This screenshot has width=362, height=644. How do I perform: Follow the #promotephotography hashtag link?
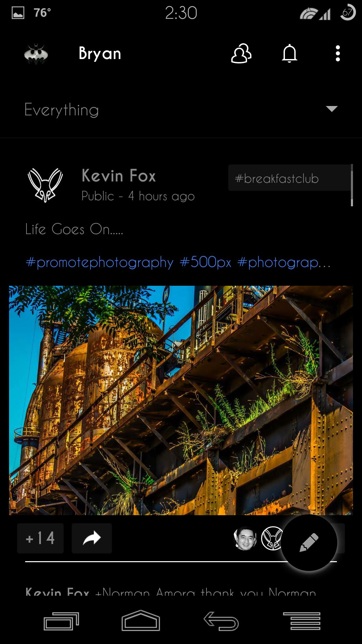[x=100, y=262]
